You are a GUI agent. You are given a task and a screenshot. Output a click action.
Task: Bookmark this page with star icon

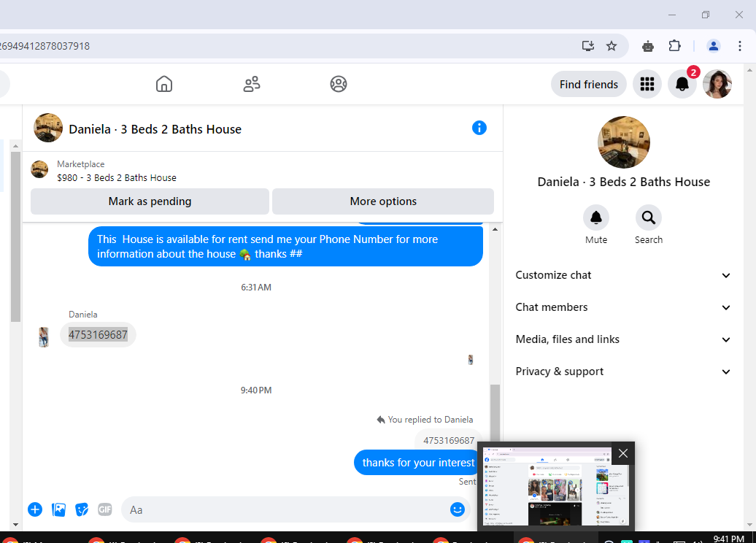(x=612, y=46)
